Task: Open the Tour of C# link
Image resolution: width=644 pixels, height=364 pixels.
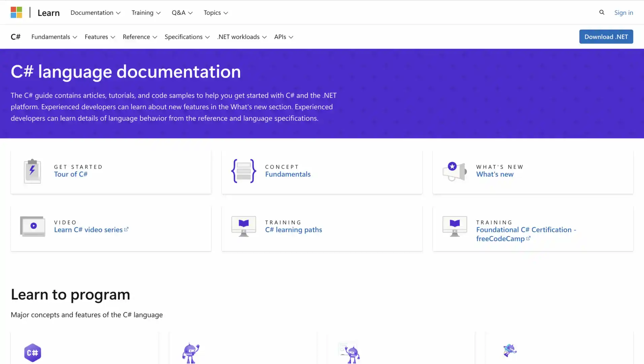Action: (x=71, y=174)
